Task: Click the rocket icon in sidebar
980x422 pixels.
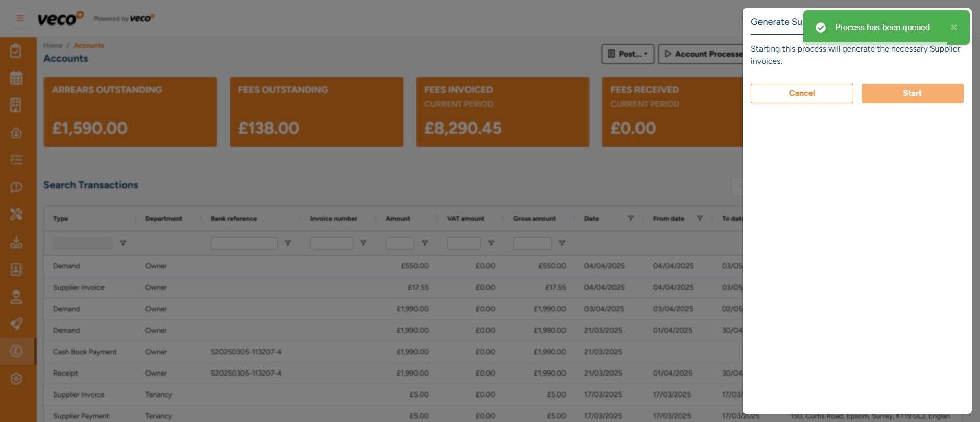Action: point(16,324)
